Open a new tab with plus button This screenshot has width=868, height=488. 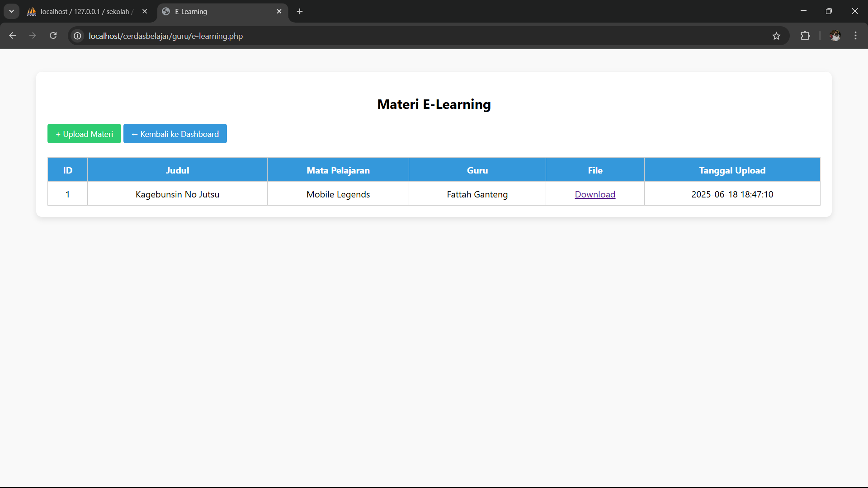click(x=300, y=11)
